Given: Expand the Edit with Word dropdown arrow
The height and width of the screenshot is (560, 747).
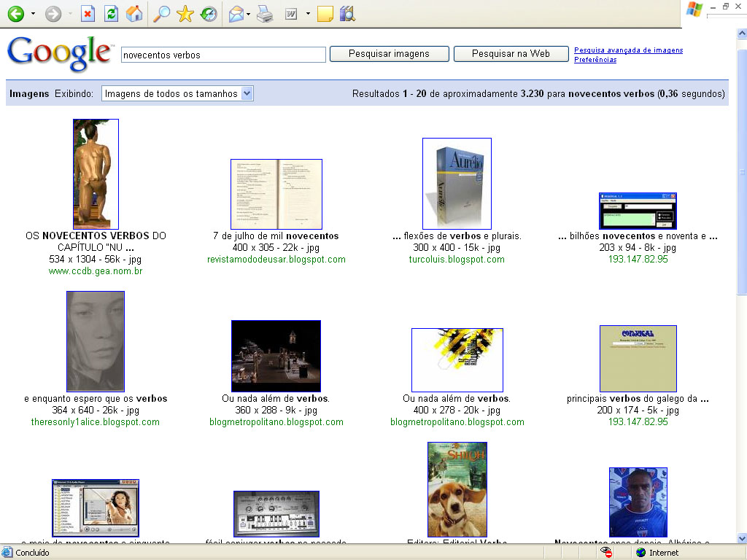Looking at the screenshot, I should 308,13.
